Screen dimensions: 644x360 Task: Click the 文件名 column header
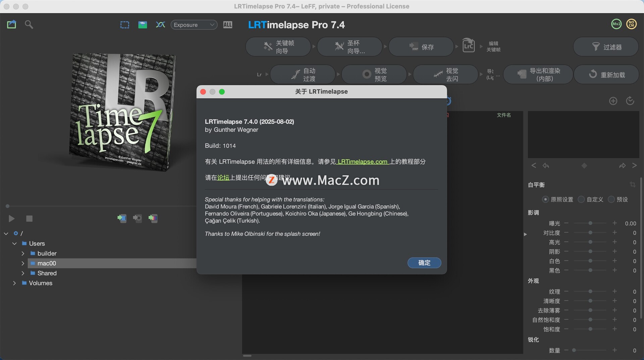504,115
